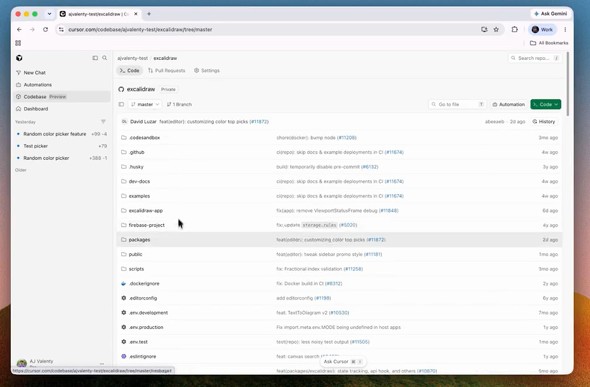Click the scripts folder icon
This screenshot has width=590, height=387.
[x=123, y=269]
